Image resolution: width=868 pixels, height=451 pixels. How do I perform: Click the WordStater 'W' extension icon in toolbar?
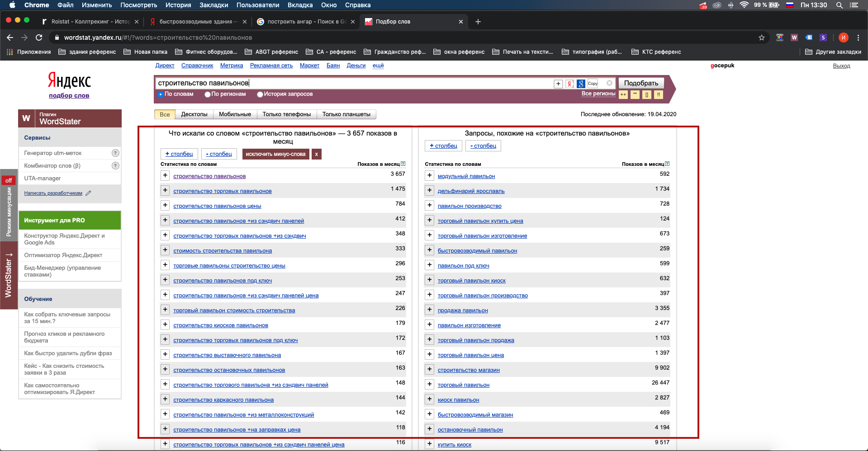pos(794,38)
